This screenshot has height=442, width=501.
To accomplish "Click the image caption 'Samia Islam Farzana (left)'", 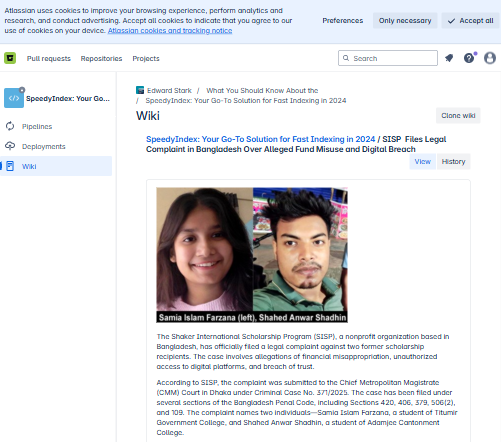I will click(206, 317).
